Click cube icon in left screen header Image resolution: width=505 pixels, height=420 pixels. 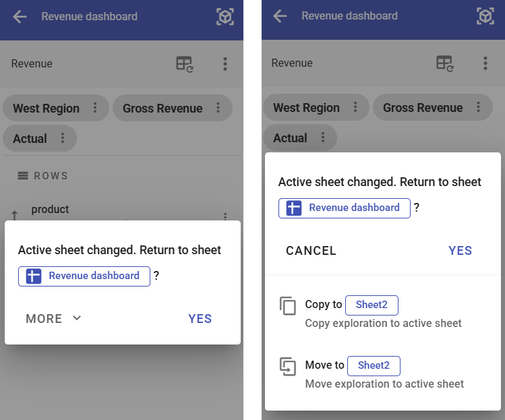225,17
